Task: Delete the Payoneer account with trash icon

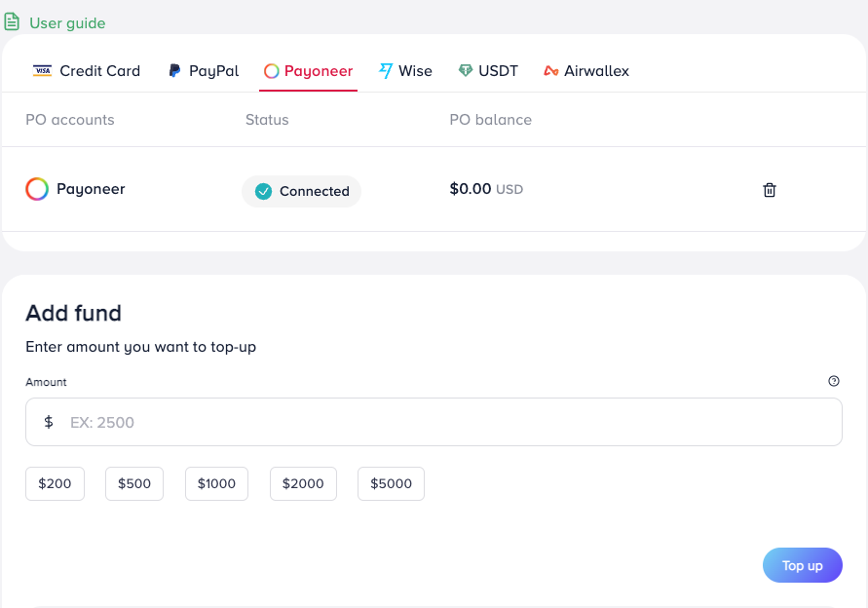Action: [769, 190]
